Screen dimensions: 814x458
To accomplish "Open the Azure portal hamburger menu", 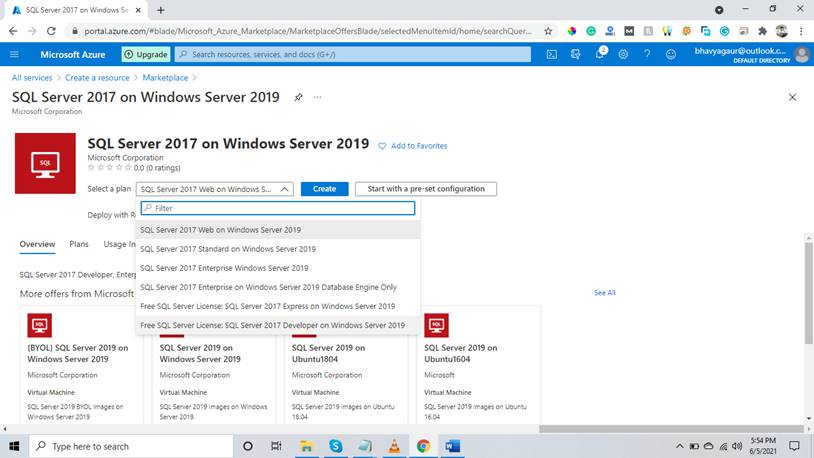I will 15,54.
